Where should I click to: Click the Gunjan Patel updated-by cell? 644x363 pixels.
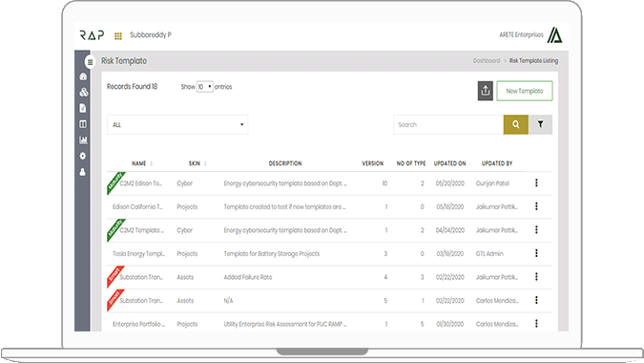(492, 183)
